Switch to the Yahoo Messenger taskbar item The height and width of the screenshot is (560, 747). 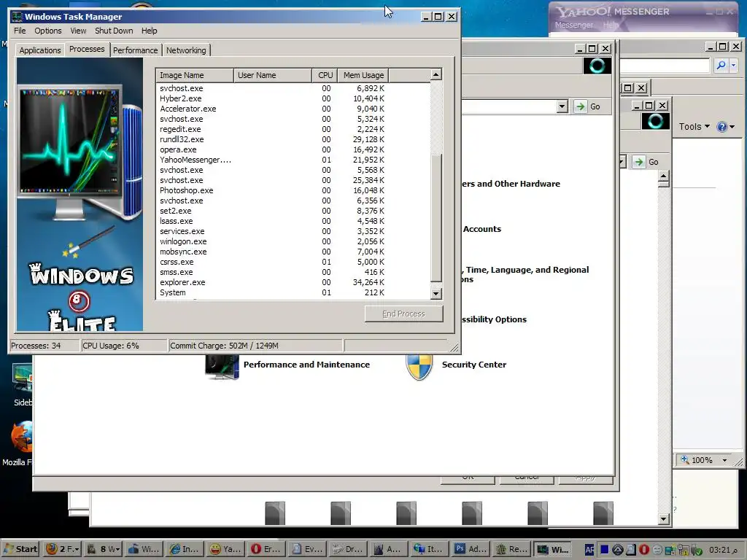tap(225, 549)
